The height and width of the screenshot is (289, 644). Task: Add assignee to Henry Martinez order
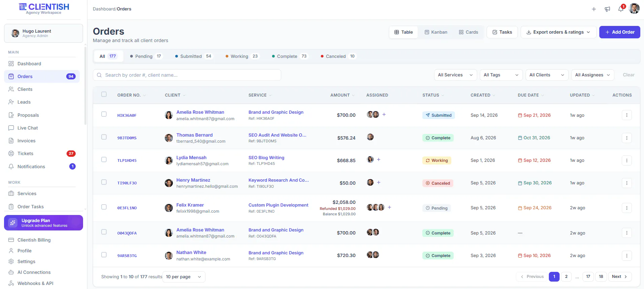click(379, 182)
